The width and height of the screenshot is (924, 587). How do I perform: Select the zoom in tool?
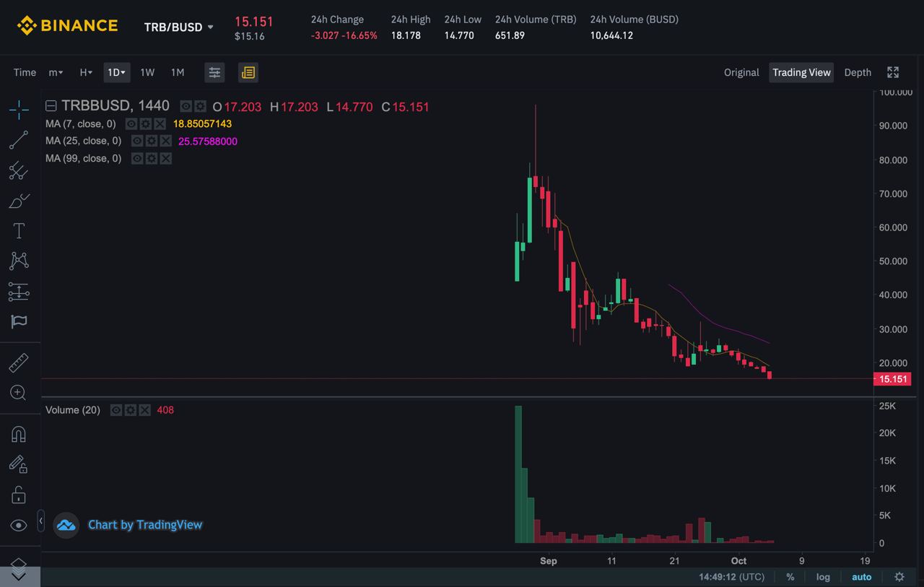(x=19, y=393)
